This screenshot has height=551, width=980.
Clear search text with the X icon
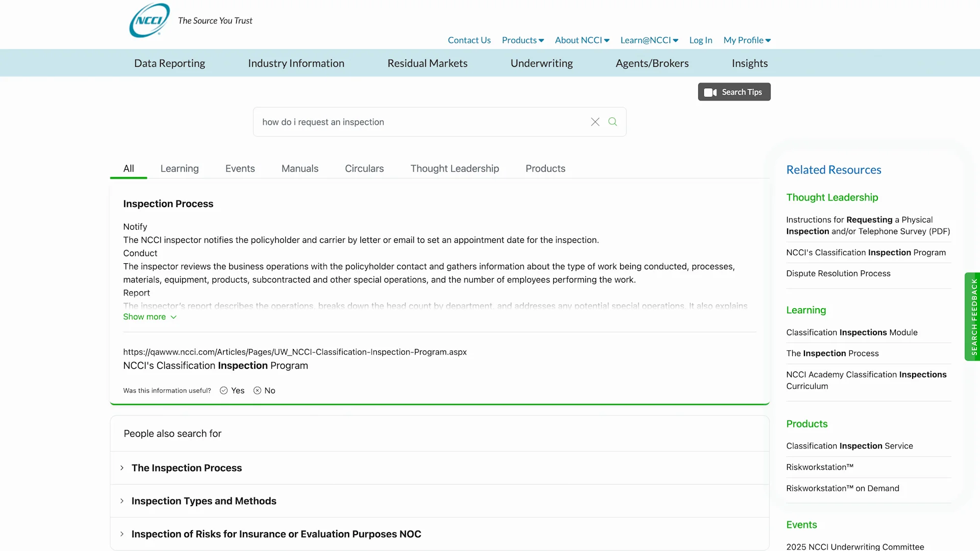[x=595, y=122]
